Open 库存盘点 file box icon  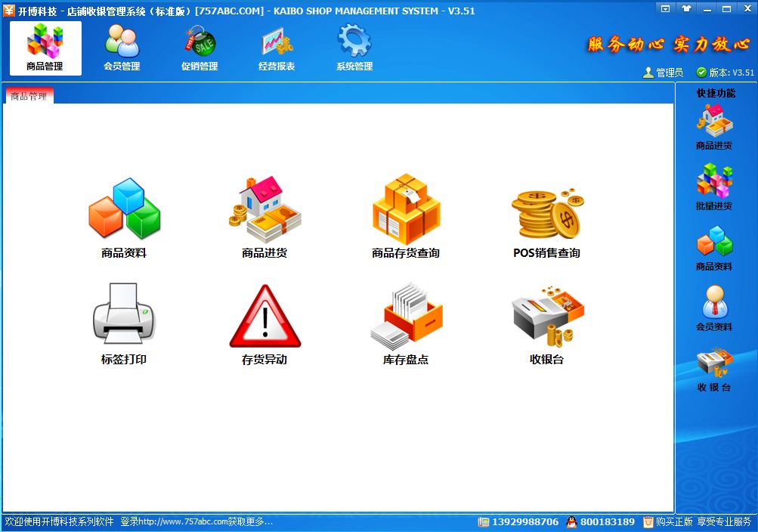[x=406, y=323]
